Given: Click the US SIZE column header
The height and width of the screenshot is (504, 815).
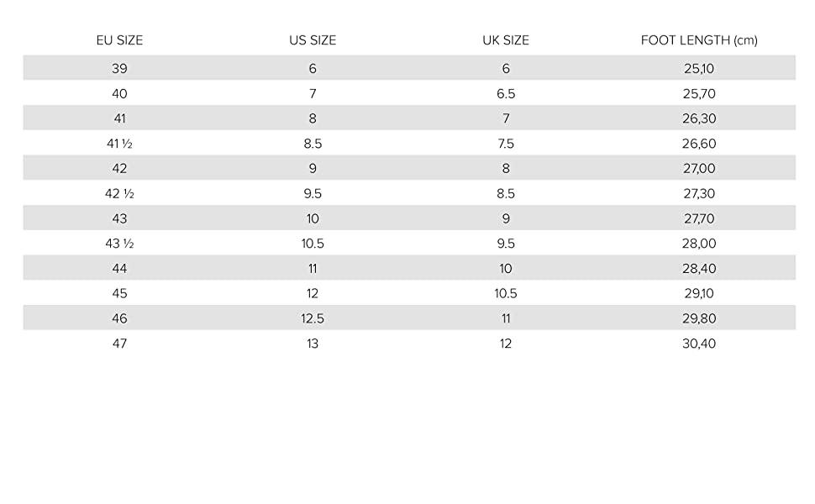Looking at the screenshot, I should point(313,40).
